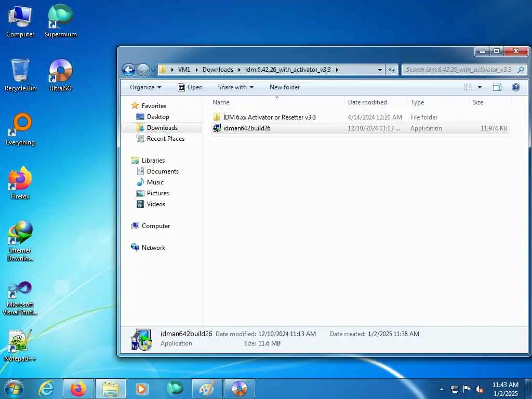Select the idman642build26 application file
The image size is (532, 399).
tap(360, 128)
